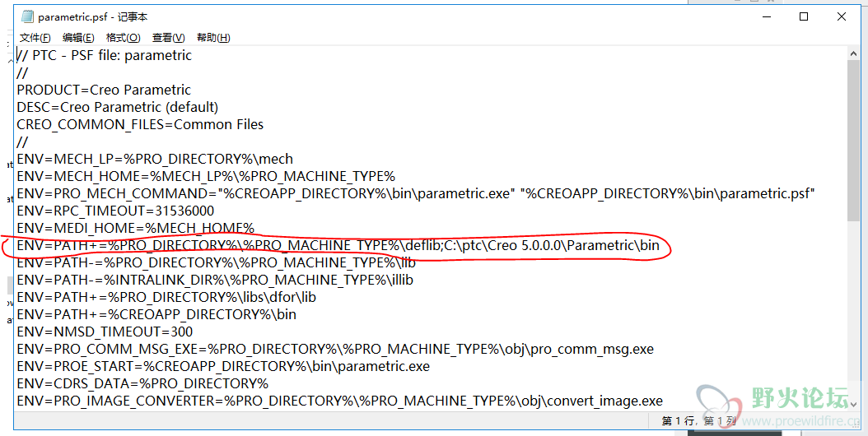Click the line starting 'ENV=MECH_HOME='
868x436 pixels.
point(205,176)
